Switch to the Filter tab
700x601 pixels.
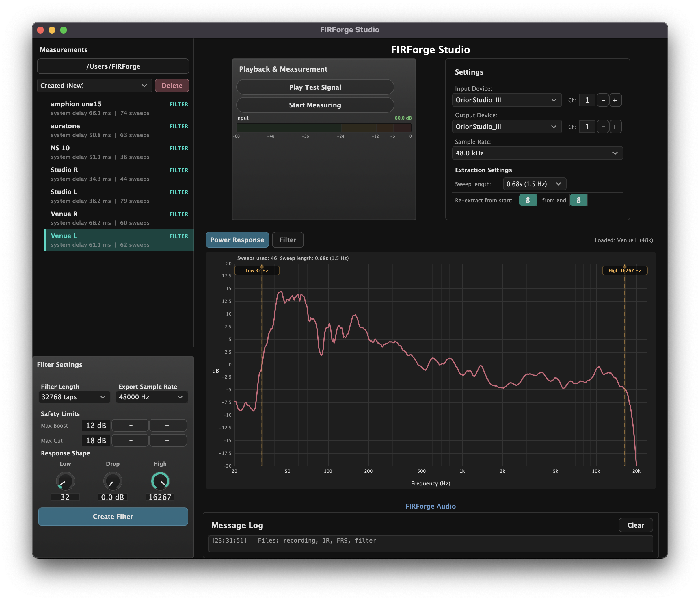(288, 240)
